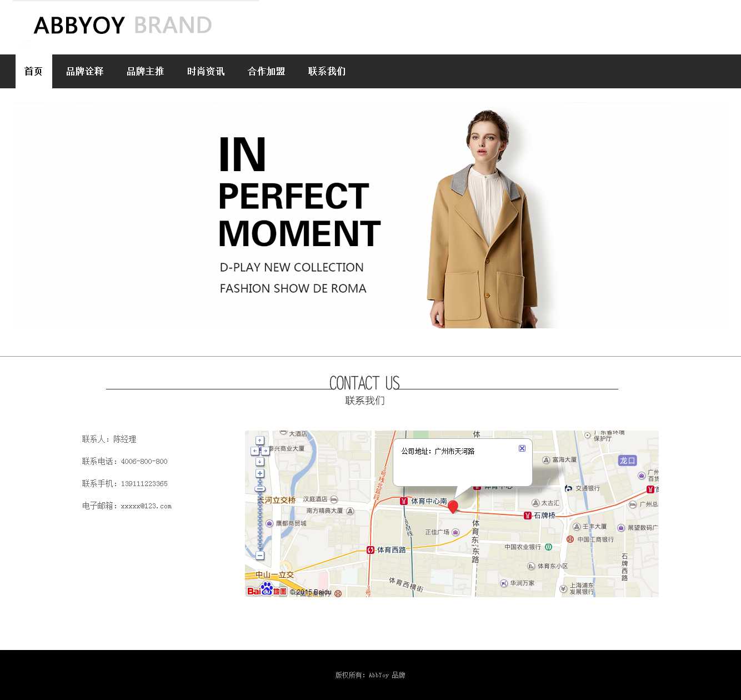Image resolution: width=741 pixels, height=700 pixels.
Task: Pan the map right with arrow button
Action: (x=266, y=451)
